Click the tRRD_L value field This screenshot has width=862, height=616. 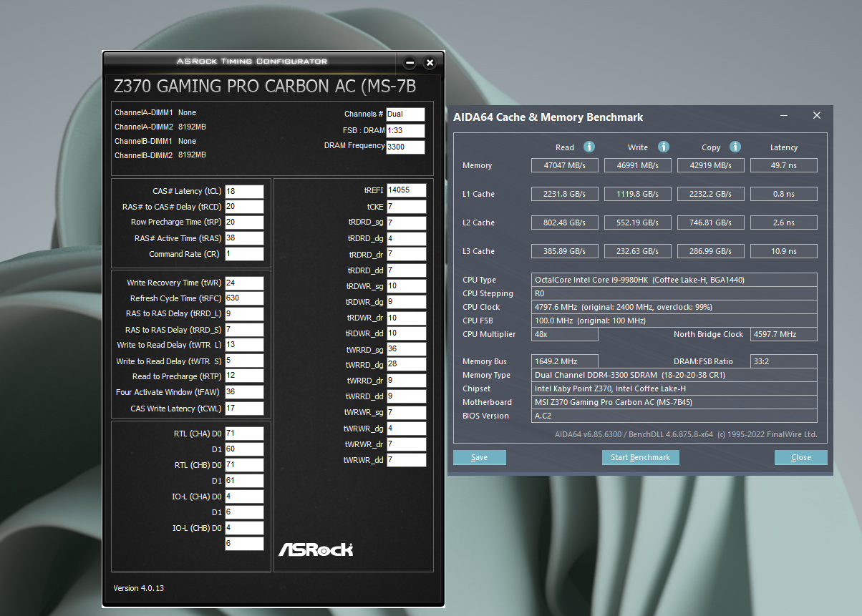(x=244, y=314)
